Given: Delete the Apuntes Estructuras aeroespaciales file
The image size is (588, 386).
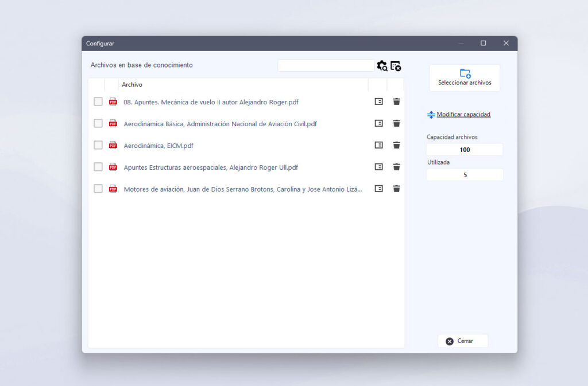Looking at the screenshot, I should [x=396, y=167].
